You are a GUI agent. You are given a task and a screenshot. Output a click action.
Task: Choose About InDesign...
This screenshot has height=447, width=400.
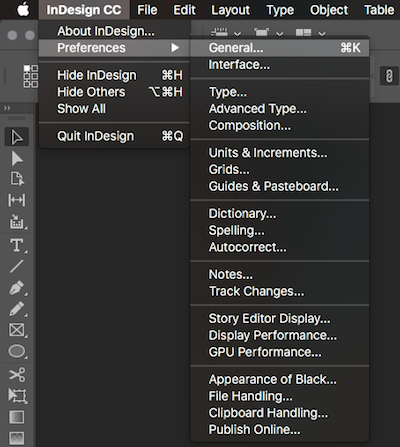114,31
